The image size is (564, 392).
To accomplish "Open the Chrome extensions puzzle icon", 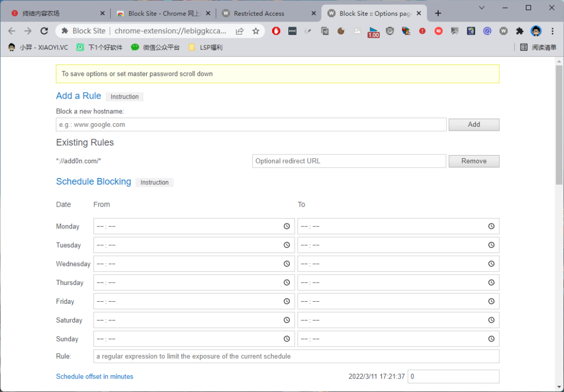I will tap(520, 31).
